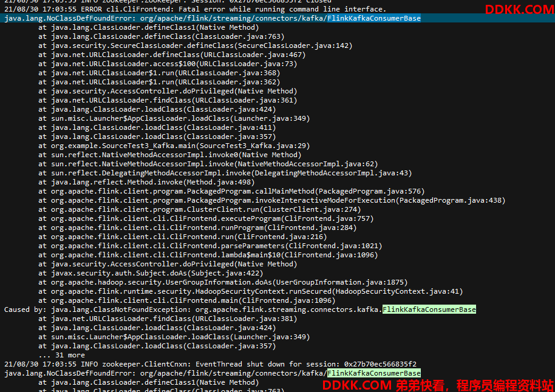Click 'ClusterClient.run(ClusterClient.java:274)' stack frame
This screenshot has height=392, width=555.
(200, 210)
